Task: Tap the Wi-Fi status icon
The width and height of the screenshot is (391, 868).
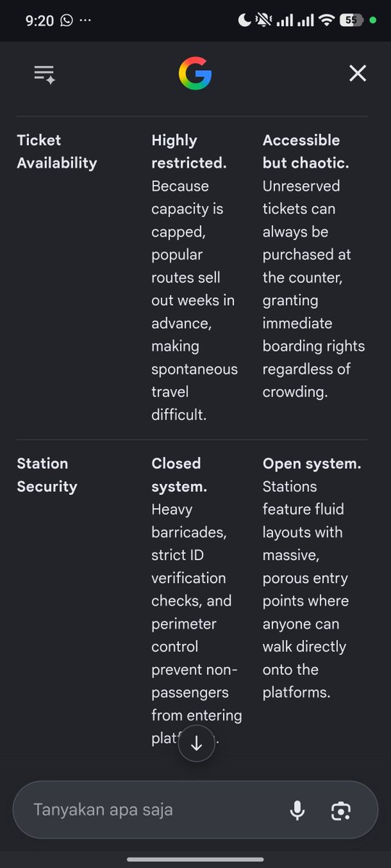Action: click(x=327, y=21)
